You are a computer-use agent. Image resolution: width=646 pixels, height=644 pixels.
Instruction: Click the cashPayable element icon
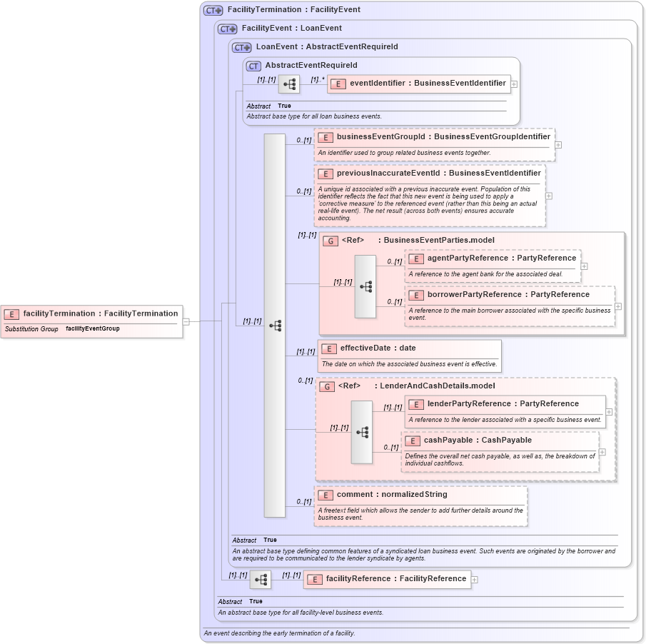point(413,441)
